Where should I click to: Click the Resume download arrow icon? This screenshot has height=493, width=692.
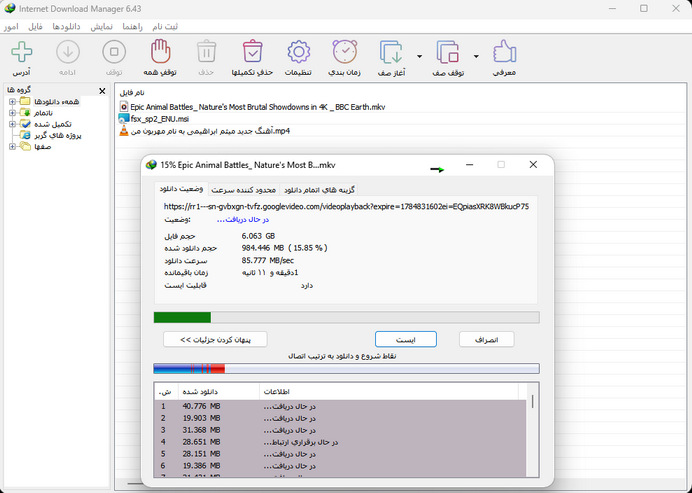(x=68, y=52)
